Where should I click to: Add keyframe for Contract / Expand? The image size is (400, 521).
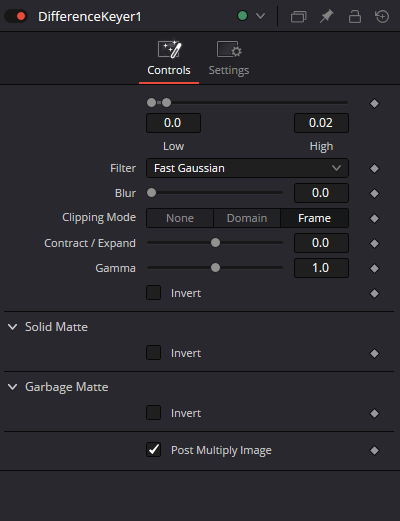[374, 244]
